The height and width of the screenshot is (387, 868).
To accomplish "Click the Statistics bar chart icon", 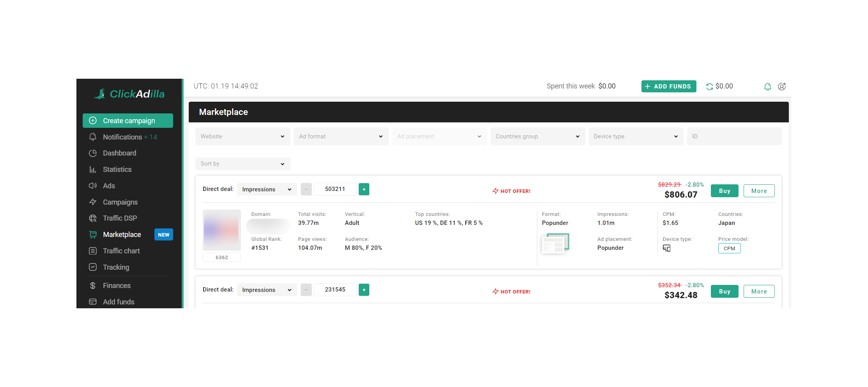I will (x=93, y=170).
